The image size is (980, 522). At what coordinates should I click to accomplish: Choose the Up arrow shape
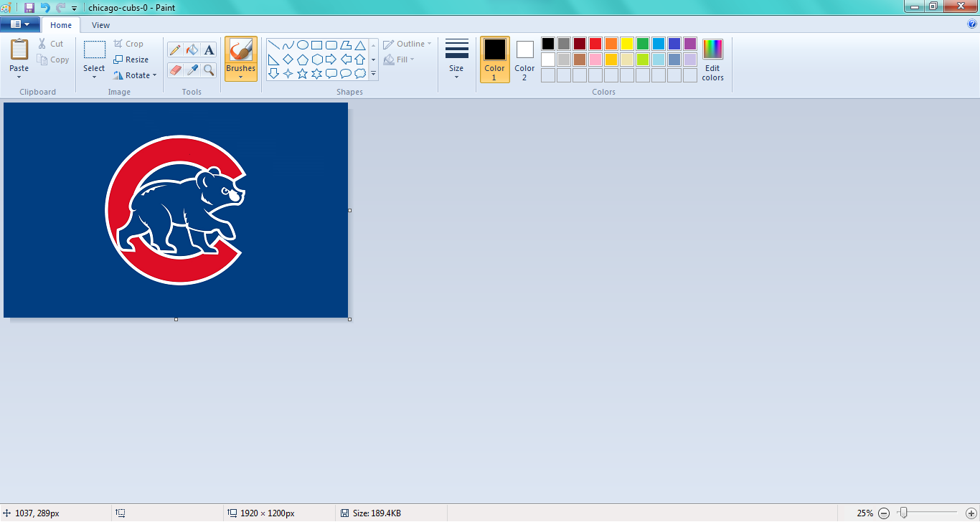pyautogui.click(x=360, y=60)
